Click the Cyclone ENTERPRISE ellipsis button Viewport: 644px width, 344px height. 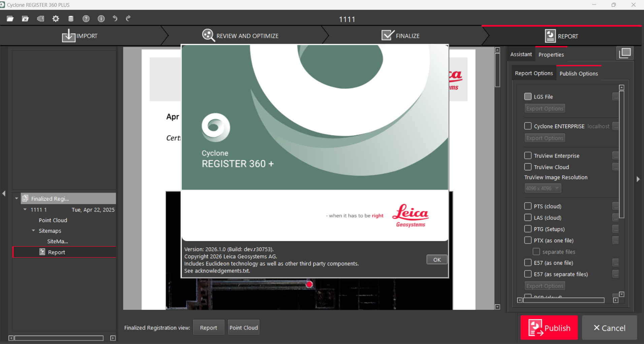(x=615, y=126)
